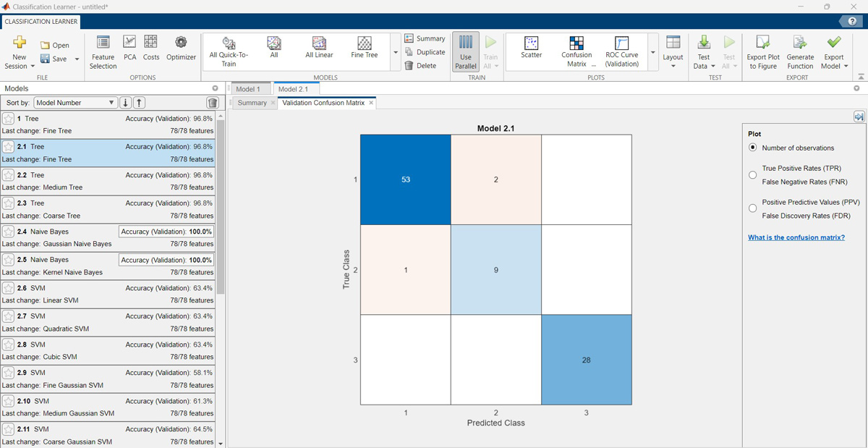Screen dimensions: 868x448
Task: Switch to the Model 1 tab
Action: (250, 88)
